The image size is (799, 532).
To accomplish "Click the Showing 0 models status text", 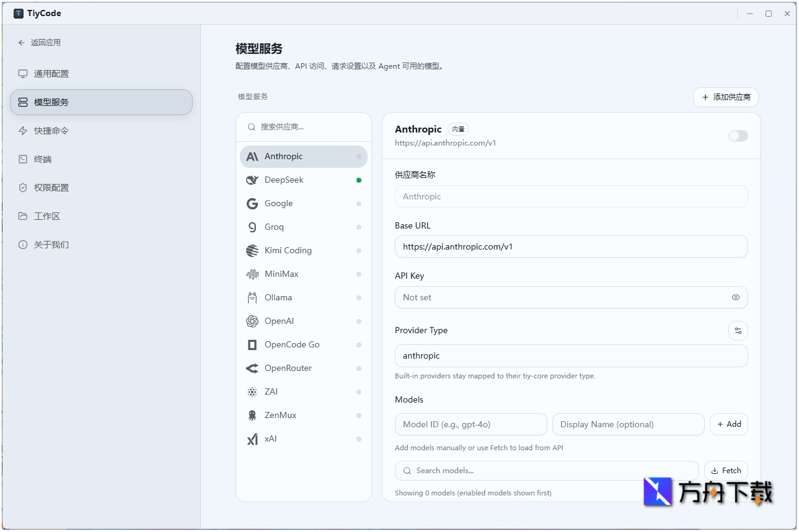I will pos(473,493).
